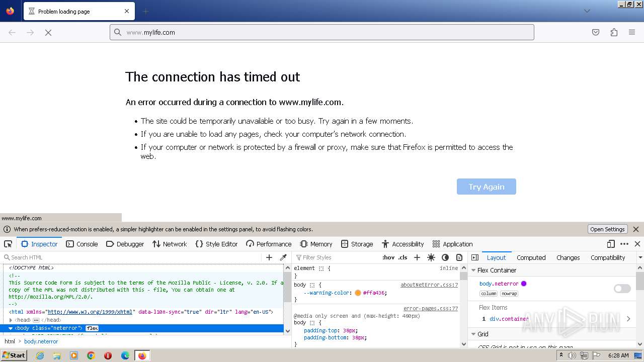Open flex item div.container arrow
The width and height of the screenshot is (644, 362).
click(628, 319)
